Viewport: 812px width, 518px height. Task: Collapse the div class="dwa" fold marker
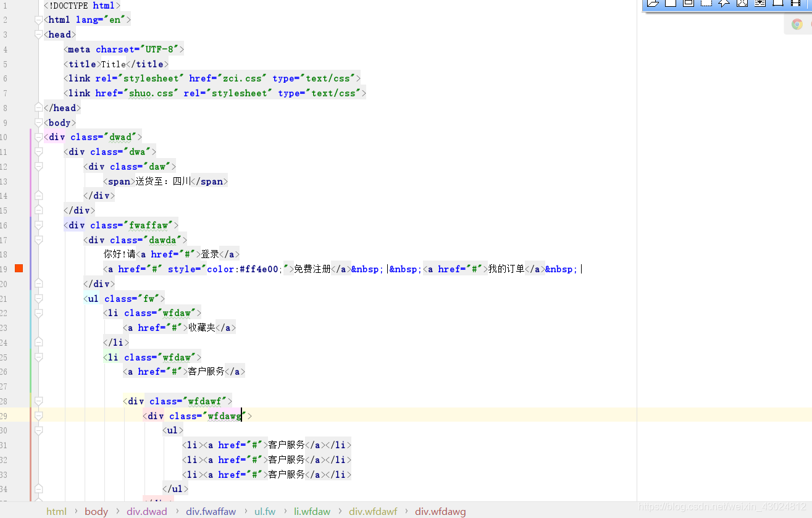[39, 152]
